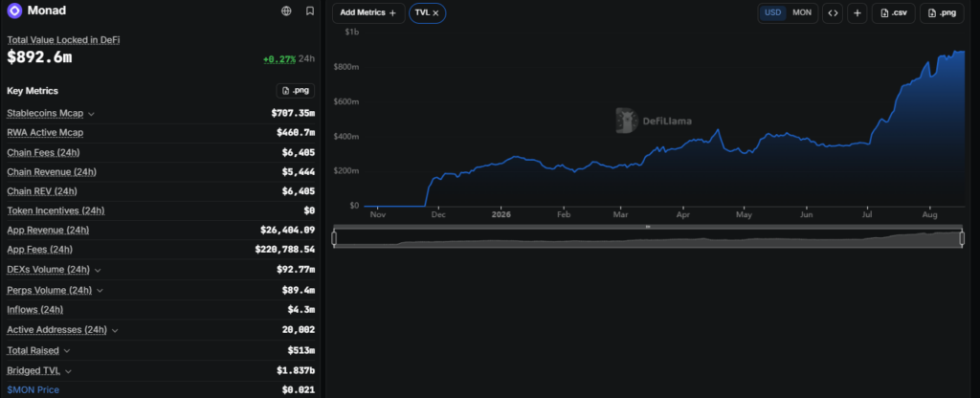Expand DEXs Volume (24h) breakdown

tap(99, 270)
